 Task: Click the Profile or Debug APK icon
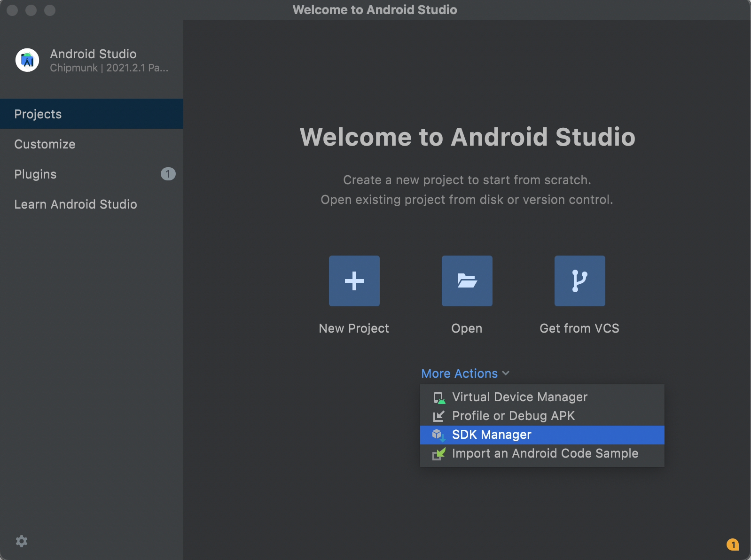(x=438, y=416)
